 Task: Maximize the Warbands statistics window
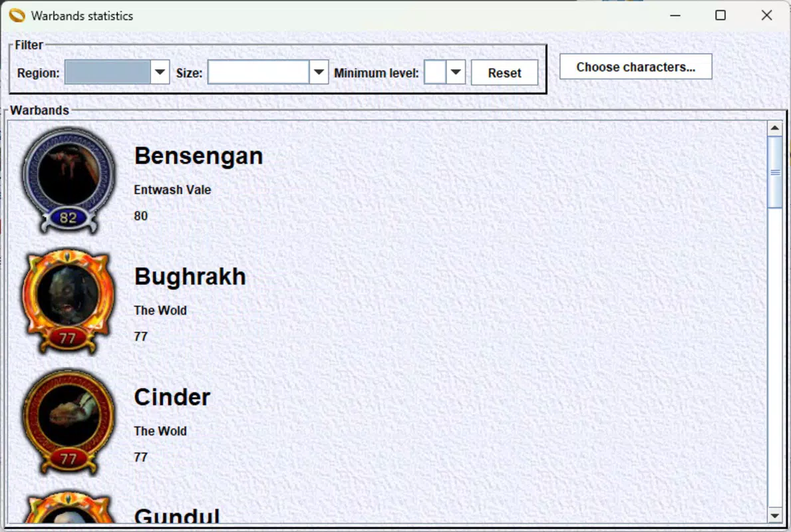pos(720,16)
